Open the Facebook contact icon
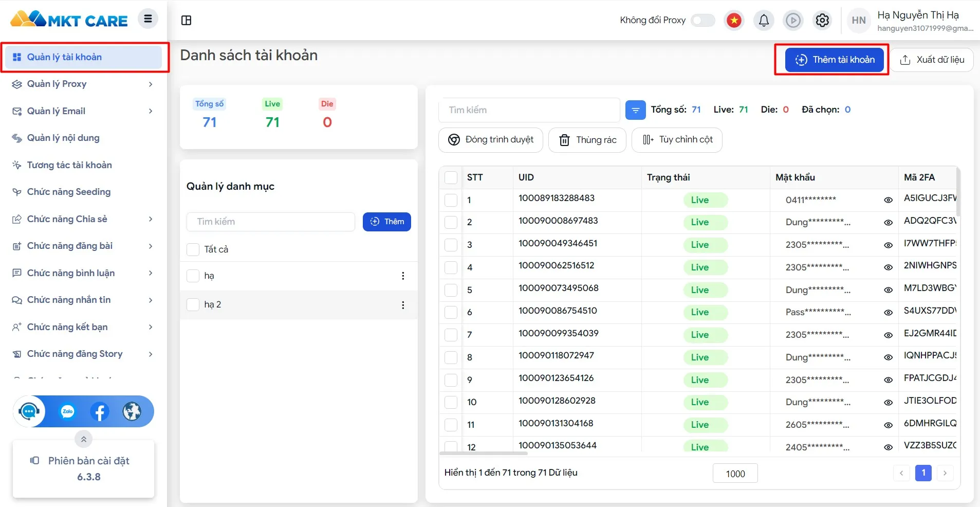The height and width of the screenshot is (507, 980). (100, 411)
